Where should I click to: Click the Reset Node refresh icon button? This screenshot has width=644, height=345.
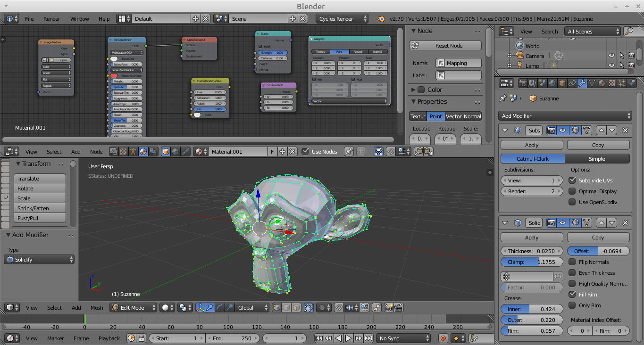click(x=415, y=46)
